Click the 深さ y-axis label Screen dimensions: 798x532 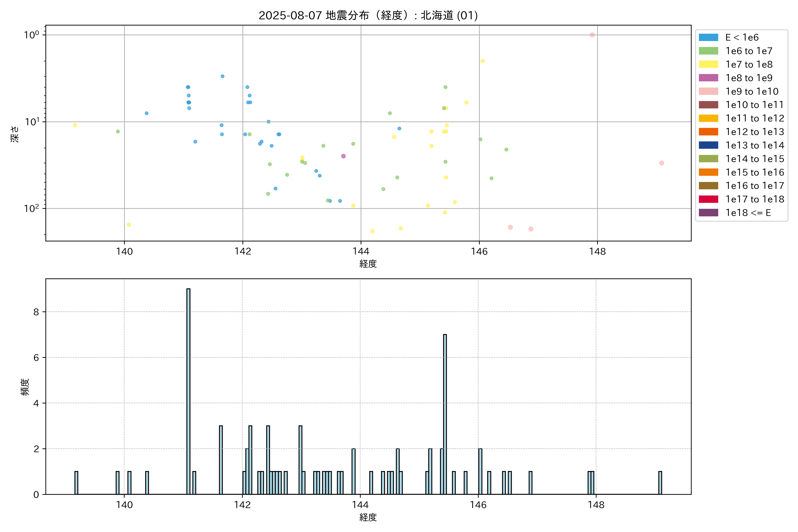click(15, 134)
